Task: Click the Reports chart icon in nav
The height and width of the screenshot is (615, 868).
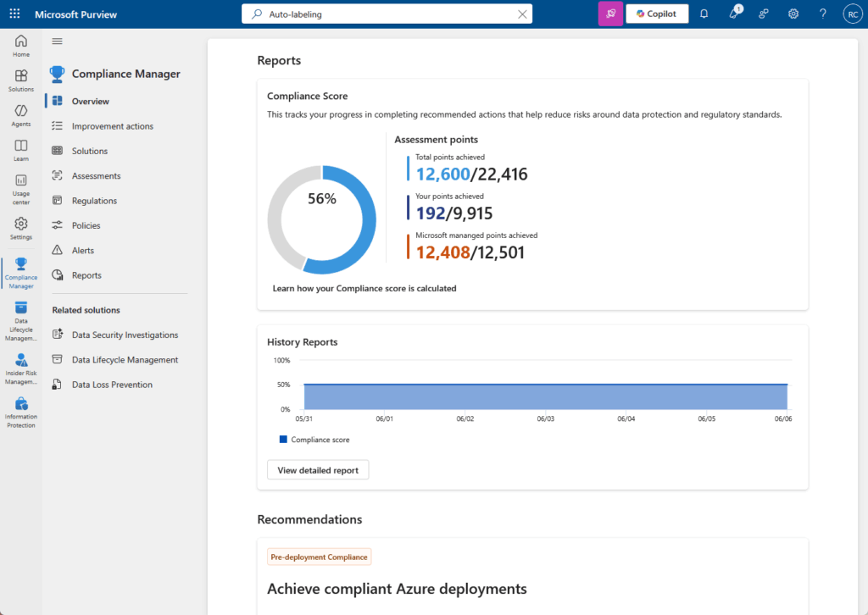Action: (57, 274)
